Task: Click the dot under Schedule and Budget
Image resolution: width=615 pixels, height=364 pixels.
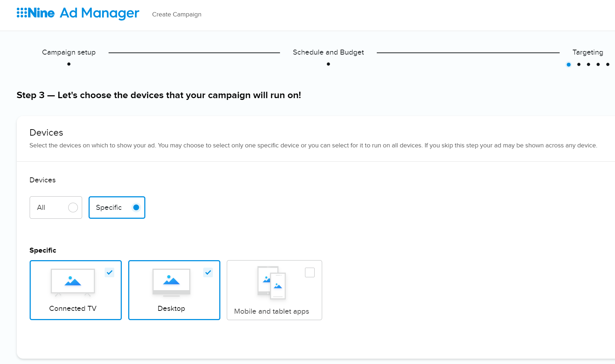Action: 329,64
